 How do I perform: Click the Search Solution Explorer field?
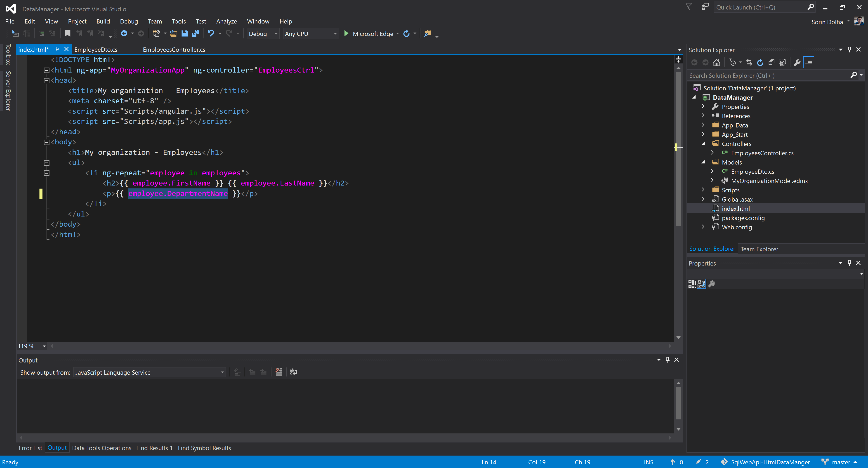[768, 75]
